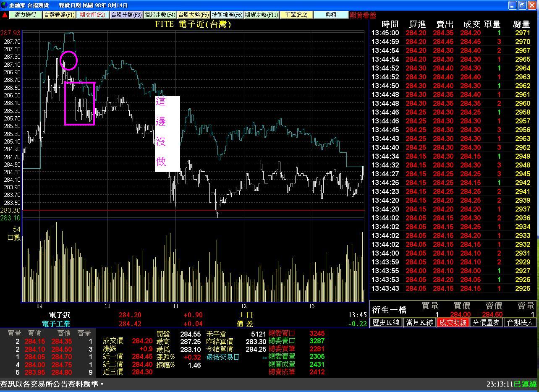Viewport: 539px width, 392px height.
Task: Click the 時間 column header
Action: click(x=390, y=24)
